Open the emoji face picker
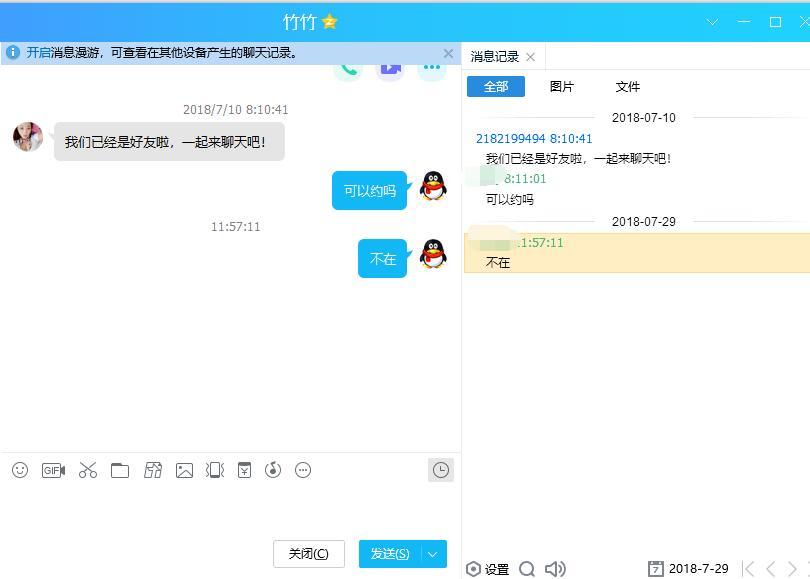This screenshot has height=579, width=810. click(20, 470)
